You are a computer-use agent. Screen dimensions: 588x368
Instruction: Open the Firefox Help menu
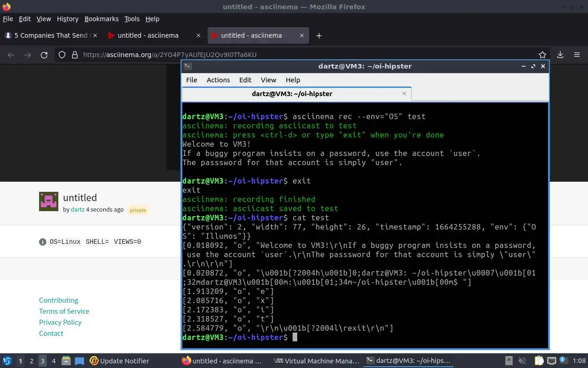click(x=153, y=19)
